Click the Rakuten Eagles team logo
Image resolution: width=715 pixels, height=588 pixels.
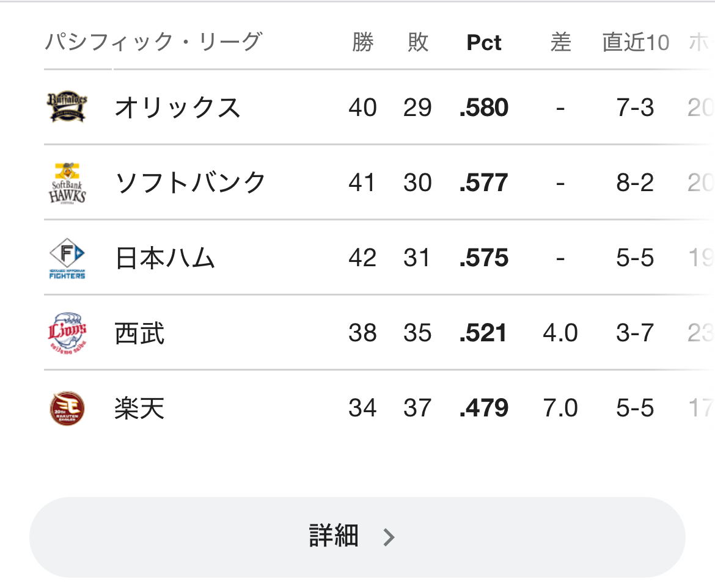pyautogui.click(x=67, y=408)
